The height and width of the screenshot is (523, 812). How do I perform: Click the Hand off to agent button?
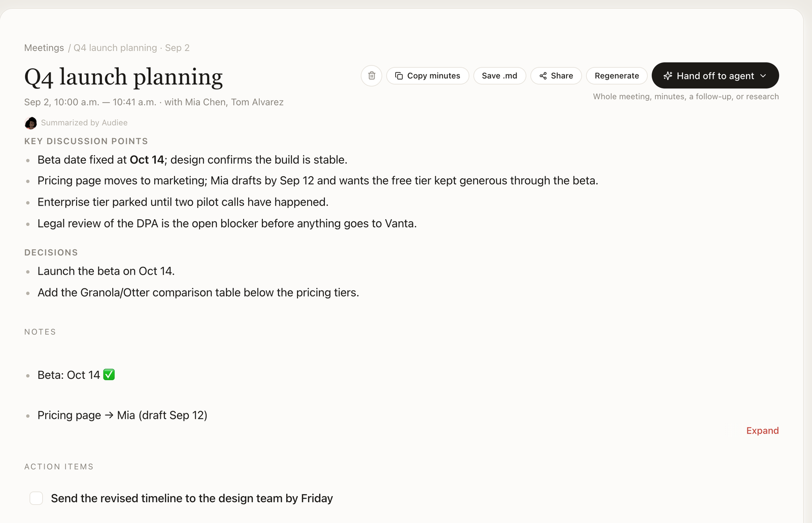point(715,76)
